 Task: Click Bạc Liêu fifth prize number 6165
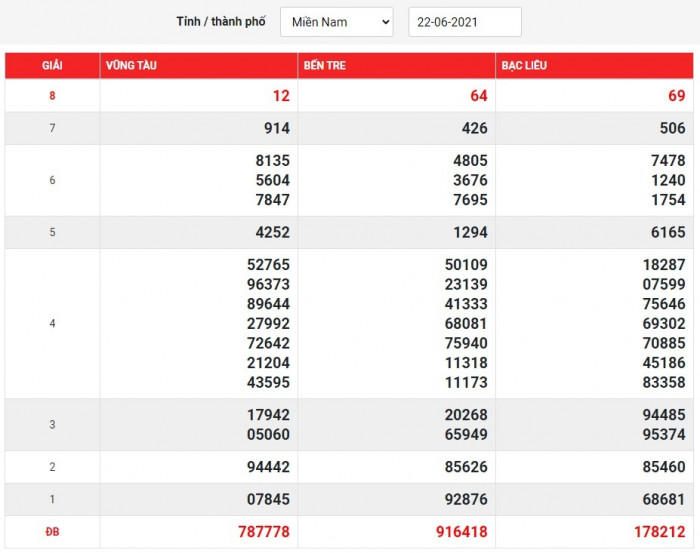point(668,232)
